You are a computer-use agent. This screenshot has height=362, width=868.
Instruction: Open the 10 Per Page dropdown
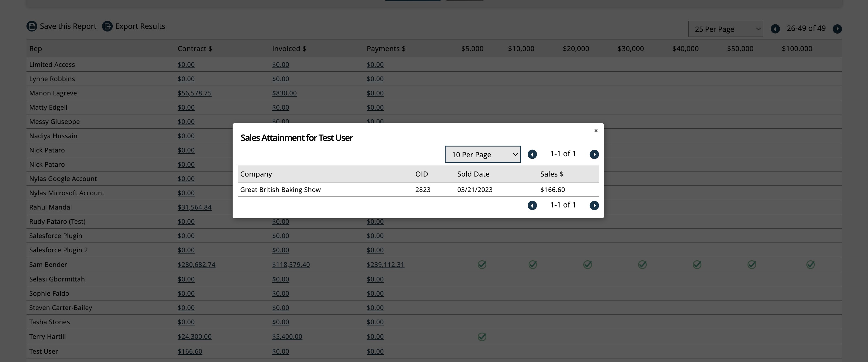482,155
